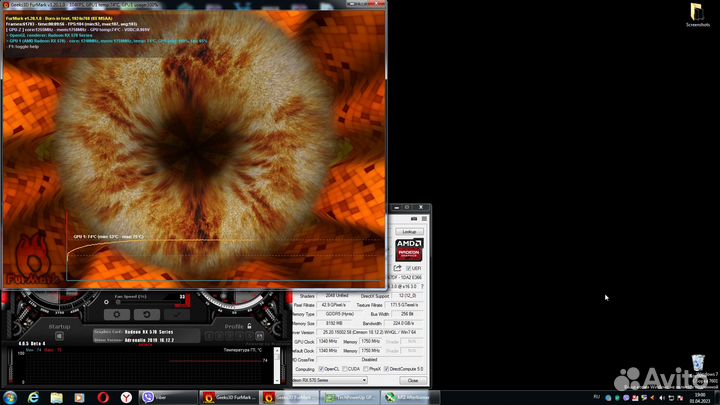
Task: Switch to MSI Afterburner taskbar button
Action: click(x=410, y=397)
